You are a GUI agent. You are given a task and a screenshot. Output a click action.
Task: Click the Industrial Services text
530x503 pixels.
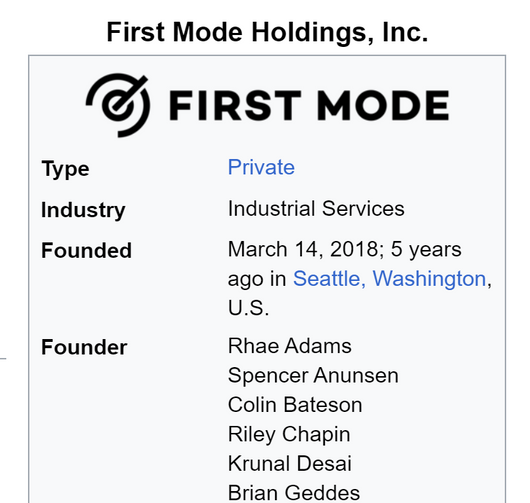tap(316, 208)
